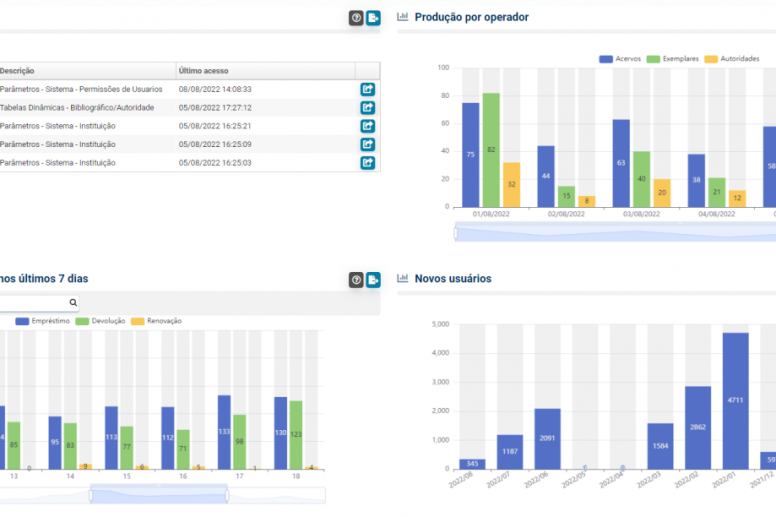This screenshot has height=517, width=776.
Task: Open the Permissões de Usuarios row shortcut icon
Action: tap(367, 89)
